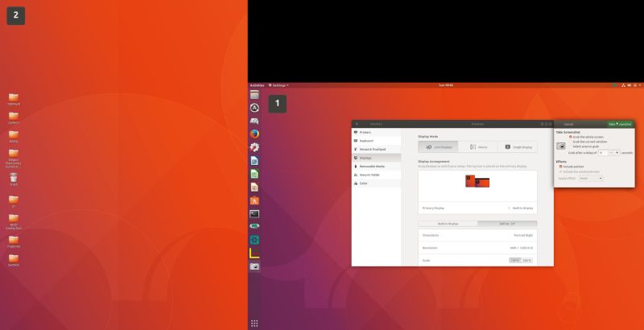Open Wacom Tablet settings
The height and width of the screenshot is (330, 644).
[376, 175]
